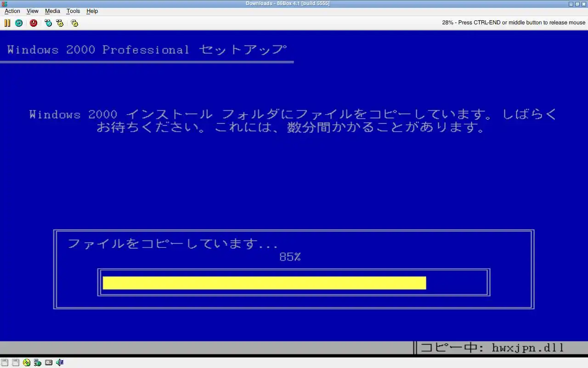
Task: Click the Downloads - 86Box window title
Action: pyautogui.click(x=288, y=4)
